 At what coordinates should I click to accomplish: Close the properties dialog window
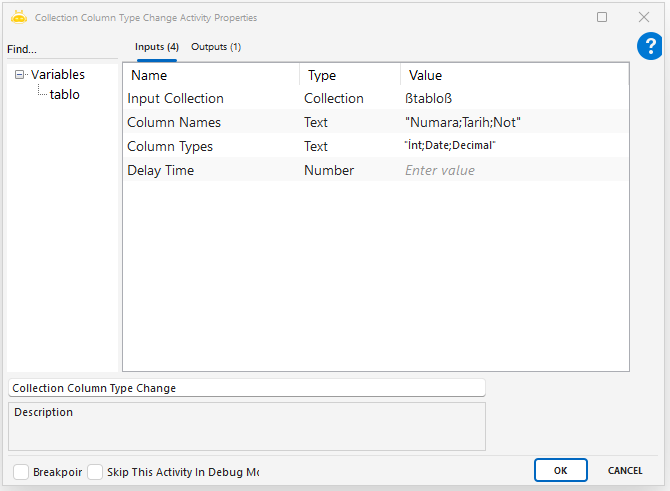(643, 17)
